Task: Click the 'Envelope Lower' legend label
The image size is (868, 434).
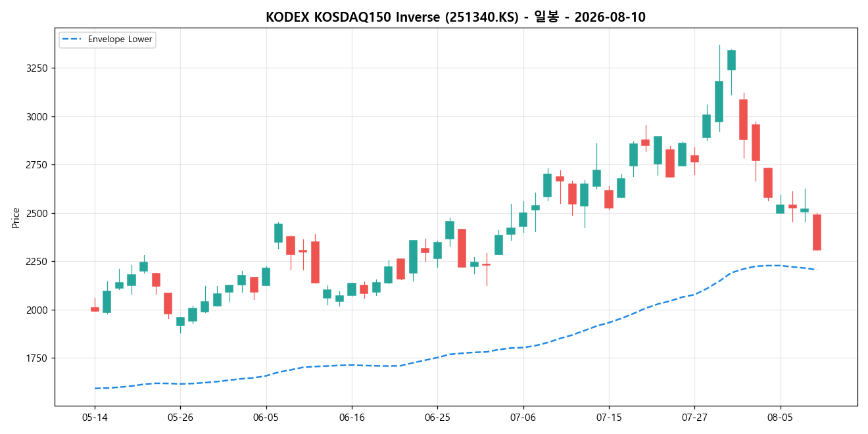Action: coord(120,39)
